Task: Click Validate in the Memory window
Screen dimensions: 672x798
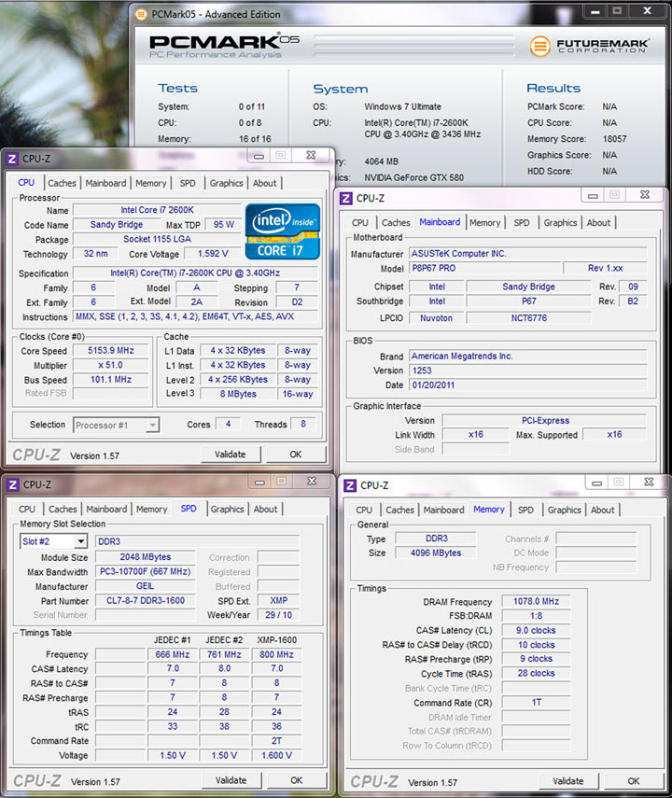Action: [568, 781]
